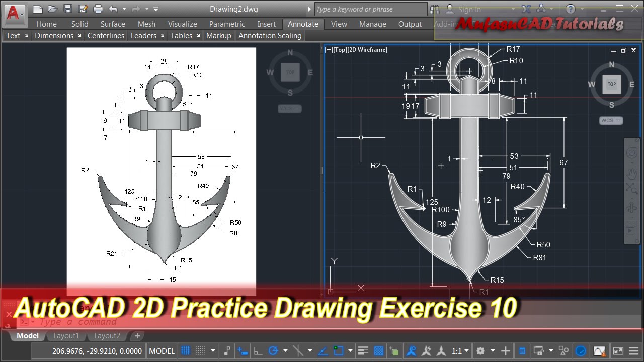Open the workspace switching dropdown arrow

493,350
